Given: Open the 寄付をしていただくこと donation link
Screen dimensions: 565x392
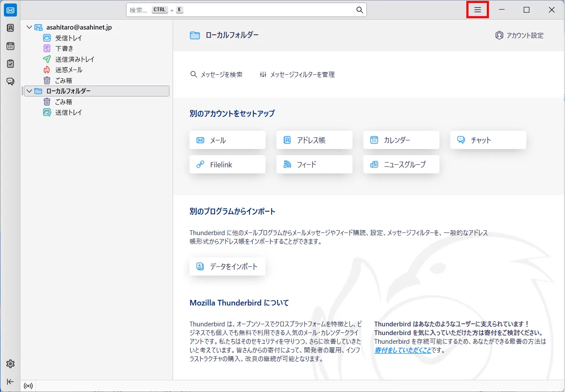Looking at the screenshot, I should click(402, 350).
